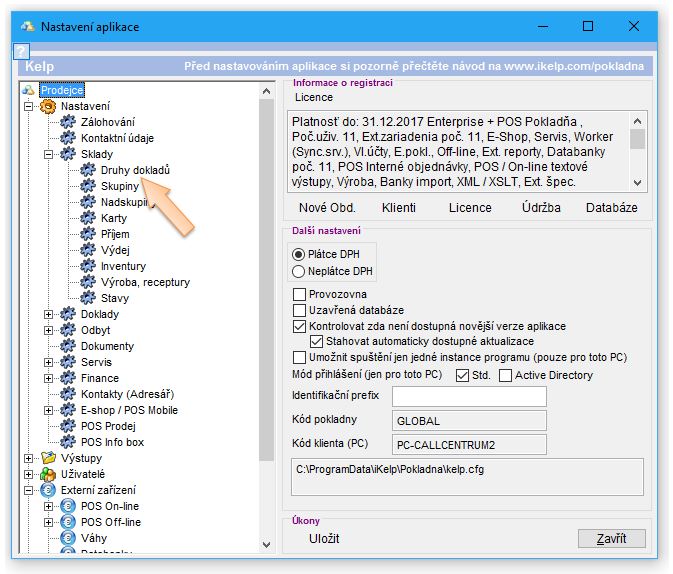Image resolution: width=673 pixels, height=574 pixels.
Task: Select the Neplátce DPH radio button
Action: pos(298,271)
